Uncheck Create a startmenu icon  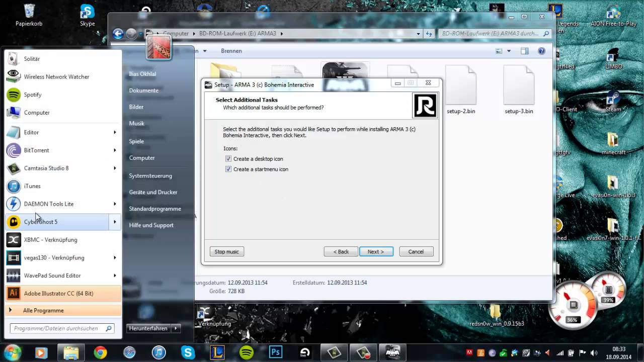pyautogui.click(x=228, y=169)
